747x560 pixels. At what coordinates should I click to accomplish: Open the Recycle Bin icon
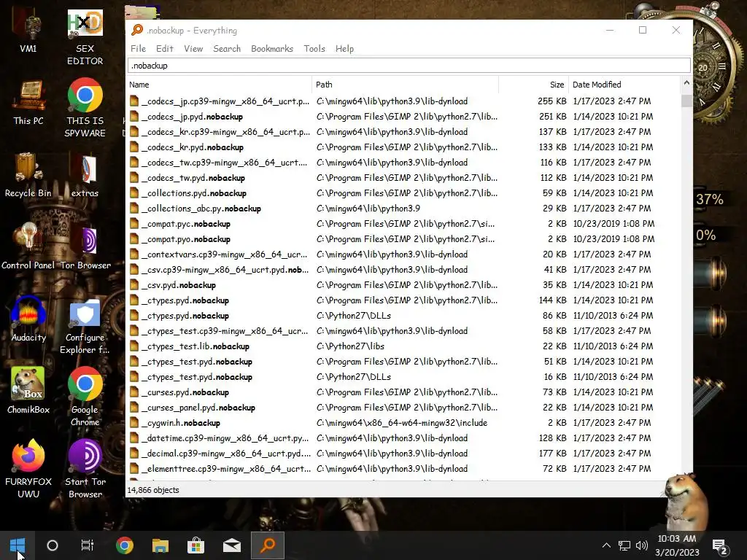28,175
